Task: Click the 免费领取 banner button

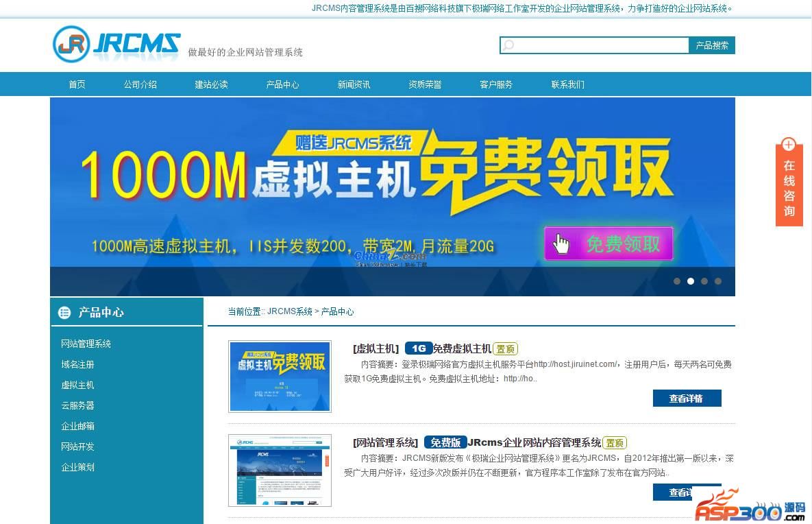Action: click(608, 243)
